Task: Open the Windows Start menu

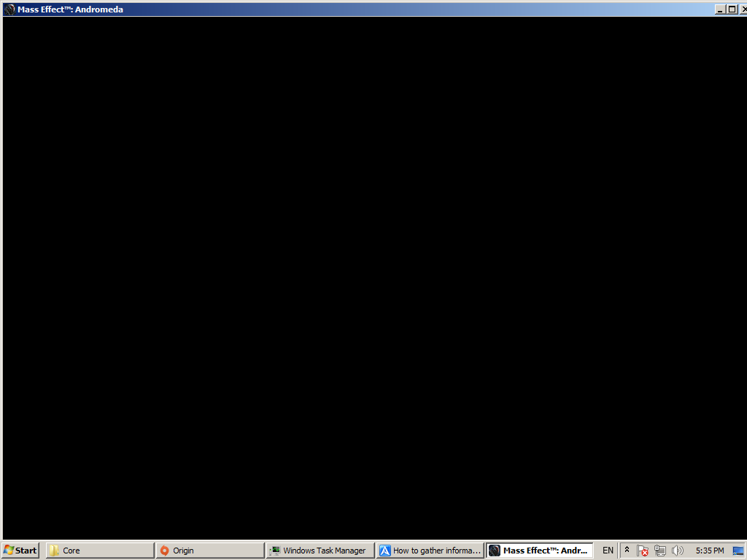Action: 20,551
